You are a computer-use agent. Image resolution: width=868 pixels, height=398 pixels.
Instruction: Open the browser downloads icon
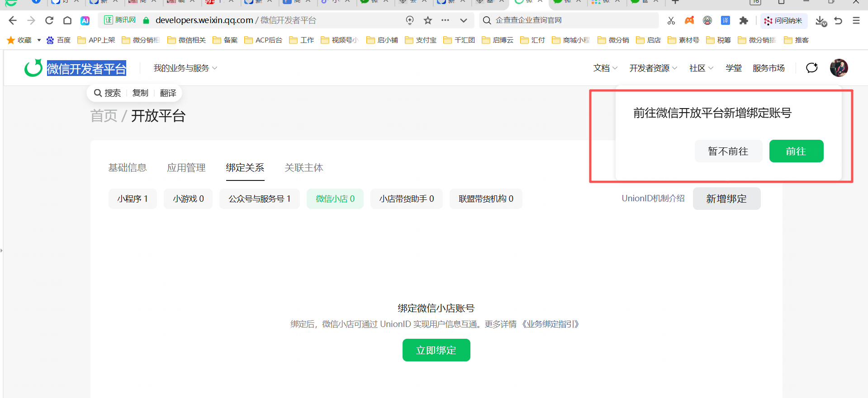821,21
